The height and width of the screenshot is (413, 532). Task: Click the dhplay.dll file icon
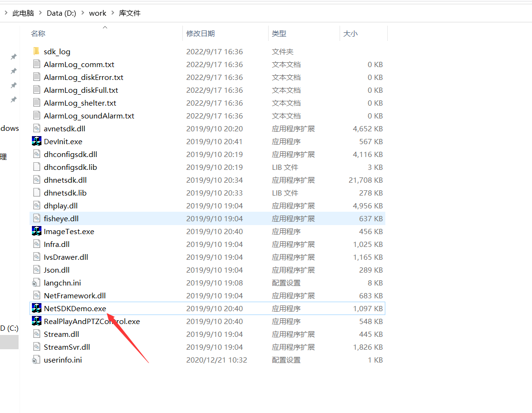[x=37, y=206]
